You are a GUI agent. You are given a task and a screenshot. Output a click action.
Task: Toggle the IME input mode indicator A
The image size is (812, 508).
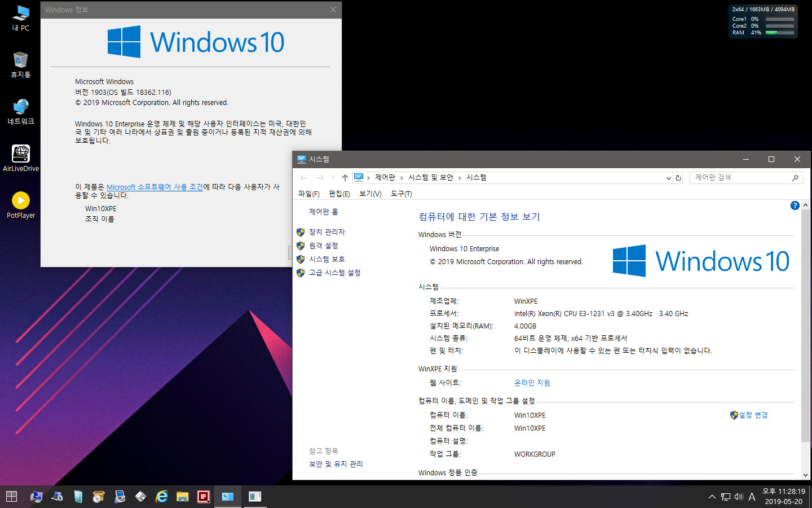pos(752,497)
